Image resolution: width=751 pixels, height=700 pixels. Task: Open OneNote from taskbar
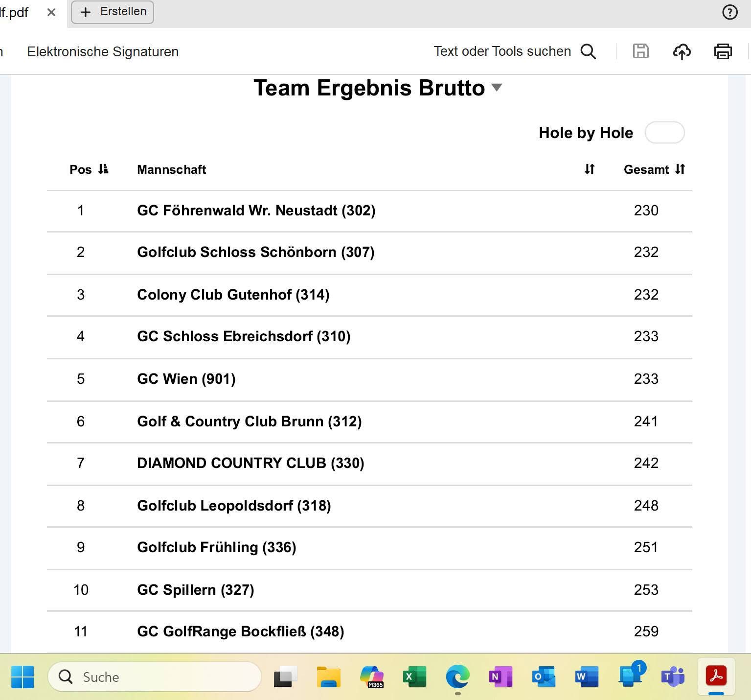click(501, 677)
